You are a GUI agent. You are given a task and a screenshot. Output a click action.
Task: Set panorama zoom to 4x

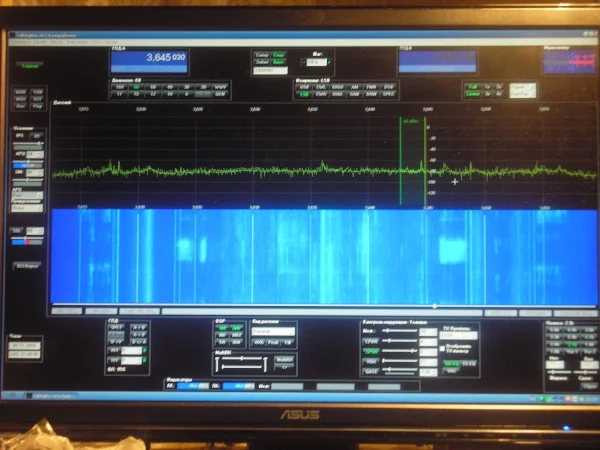coord(499,94)
